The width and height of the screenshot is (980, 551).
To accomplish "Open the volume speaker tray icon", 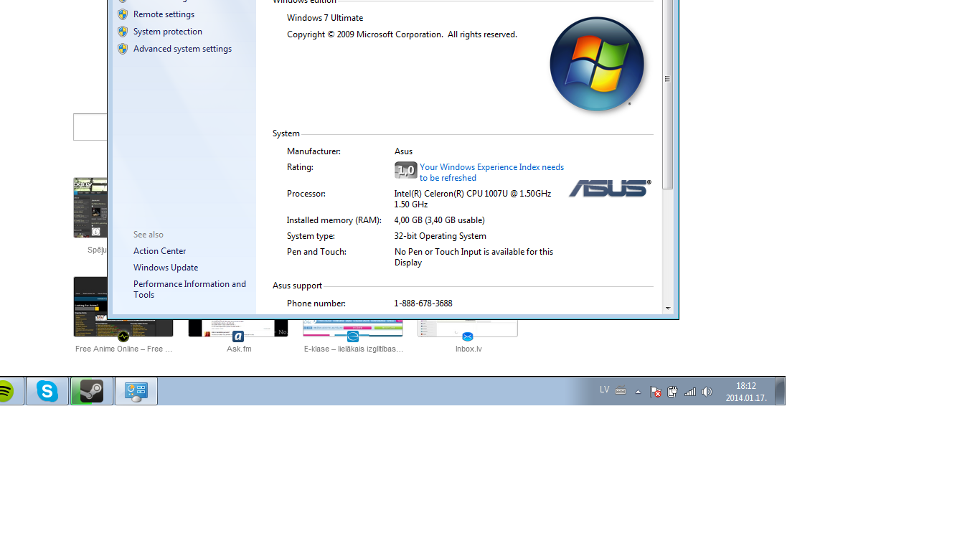I will [707, 392].
